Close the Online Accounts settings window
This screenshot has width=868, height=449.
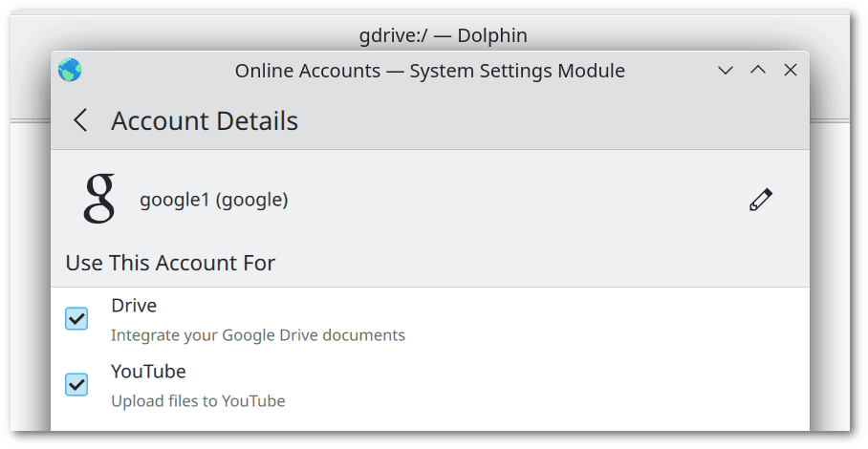tap(791, 71)
